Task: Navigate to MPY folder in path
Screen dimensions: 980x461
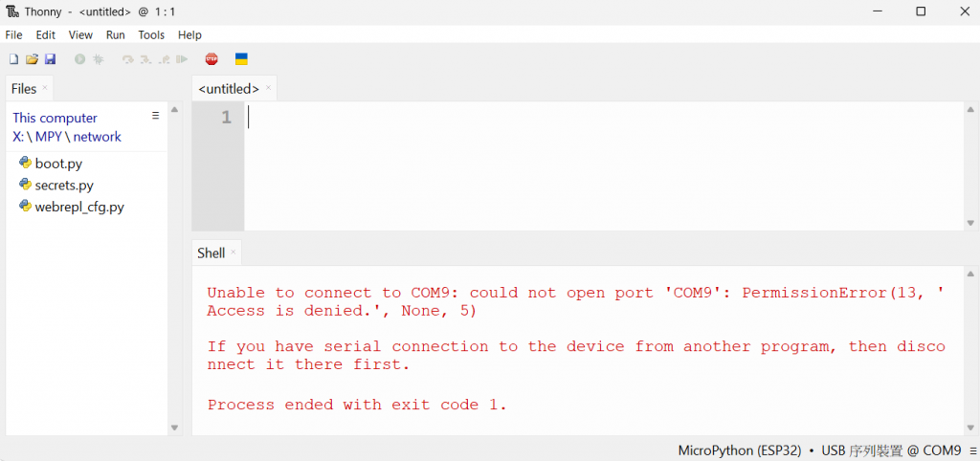Action: pyautogui.click(x=48, y=137)
